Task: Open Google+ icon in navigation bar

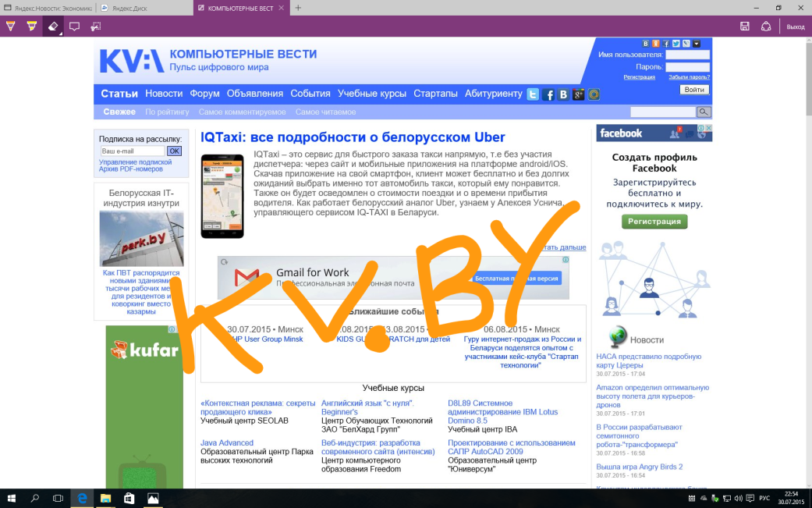Action: click(x=579, y=94)
